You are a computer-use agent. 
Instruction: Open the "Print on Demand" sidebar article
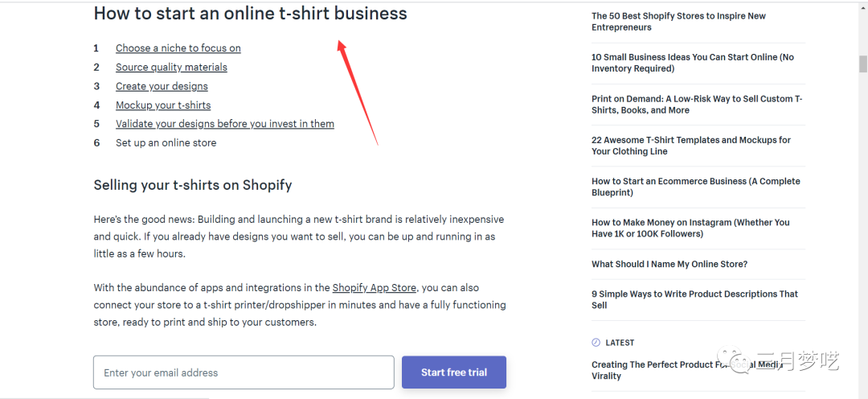pos(696,105)
